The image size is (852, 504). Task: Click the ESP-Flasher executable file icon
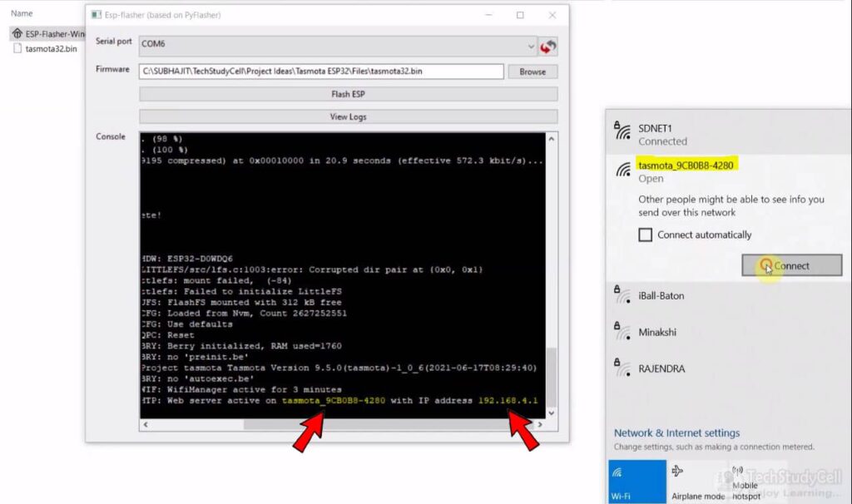(17, 34)
